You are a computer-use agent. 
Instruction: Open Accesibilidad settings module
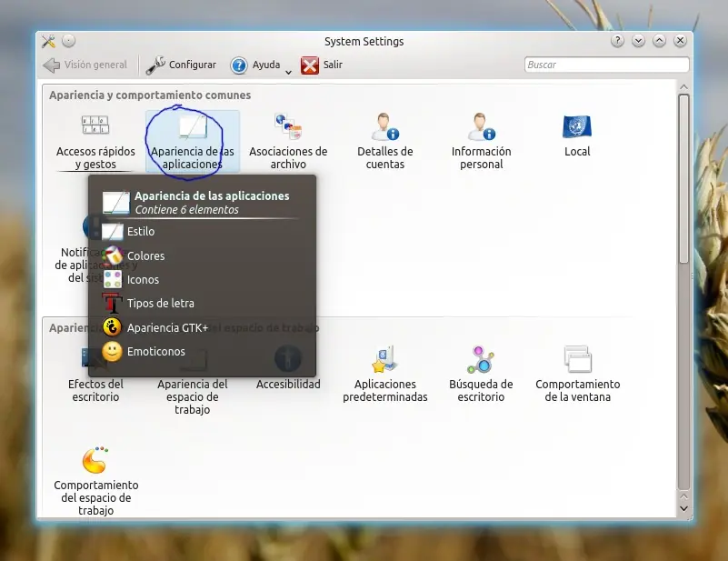coord(288,384)
